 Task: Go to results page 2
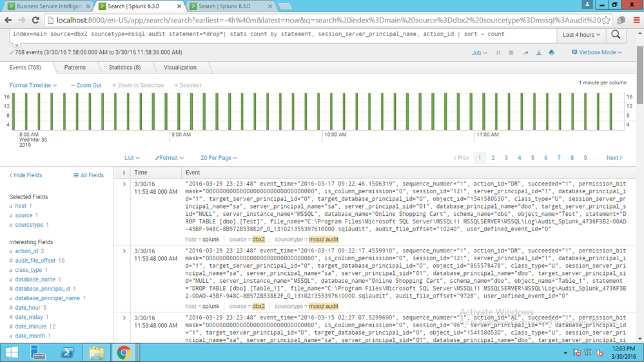pos(493,158)
